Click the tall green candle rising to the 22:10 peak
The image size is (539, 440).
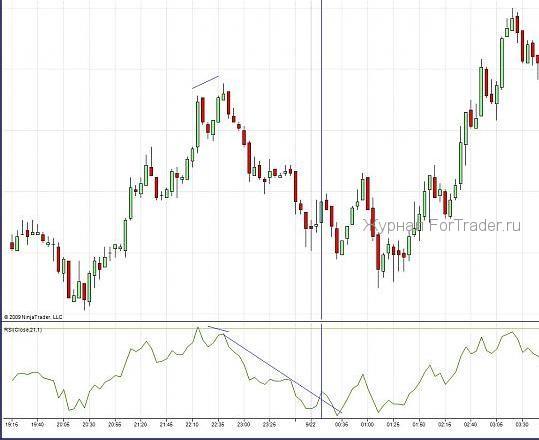[x=198, y=124]
